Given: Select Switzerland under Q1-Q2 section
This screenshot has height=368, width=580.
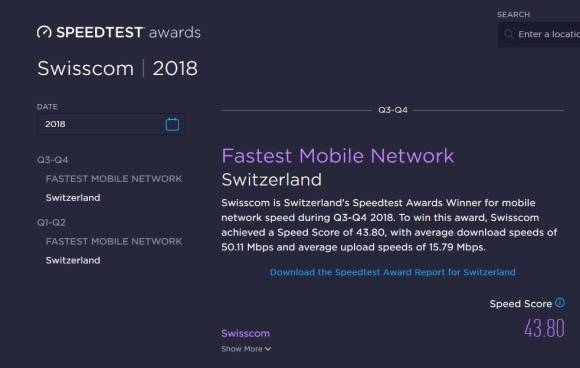Looking at the screenshot, I should (73, 260).
